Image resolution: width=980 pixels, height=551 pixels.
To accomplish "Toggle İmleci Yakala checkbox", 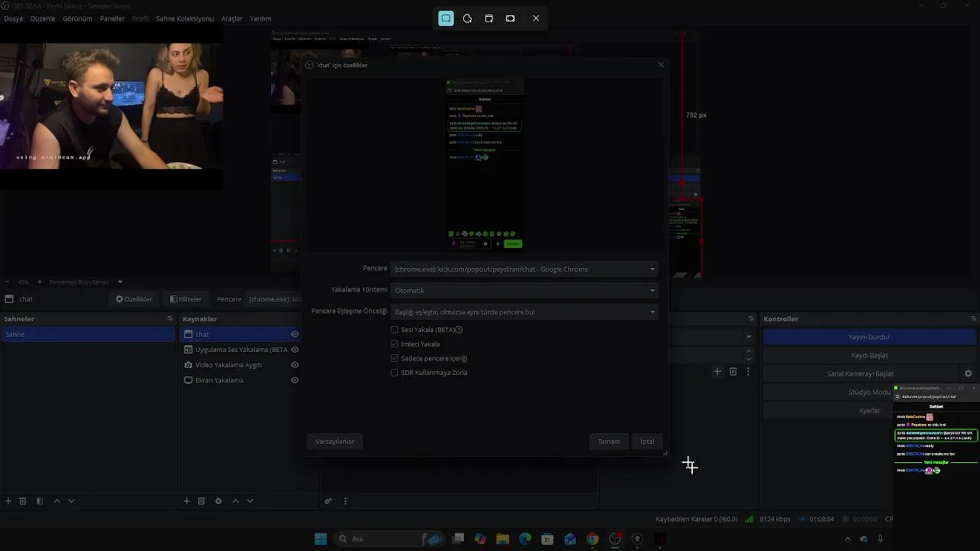I will coord(394,344).
